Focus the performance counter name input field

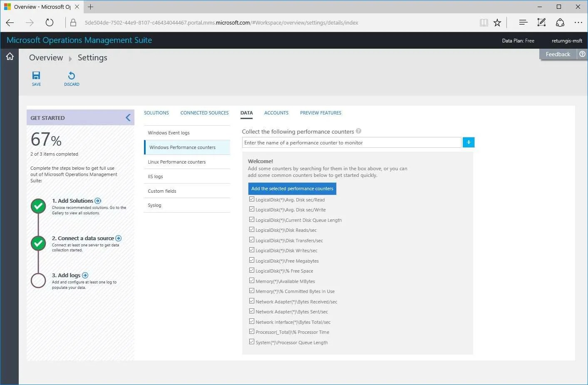click(352, 142)
